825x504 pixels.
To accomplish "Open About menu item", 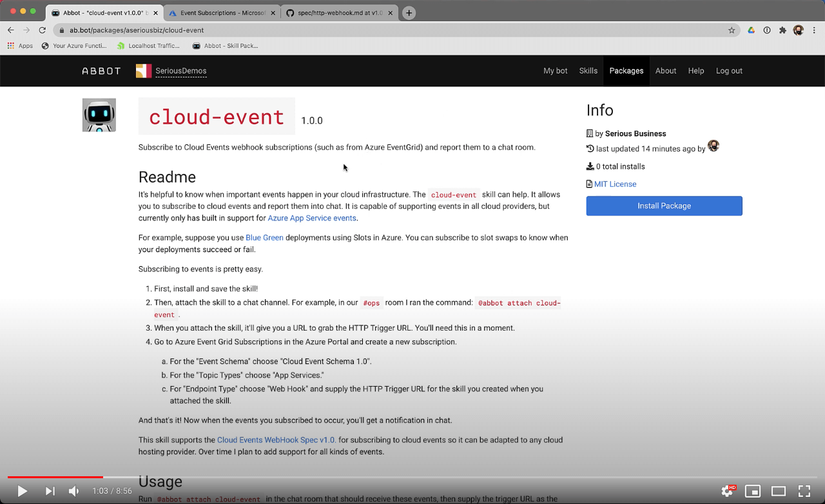I will pyautogui.click(x=666, y=71).
